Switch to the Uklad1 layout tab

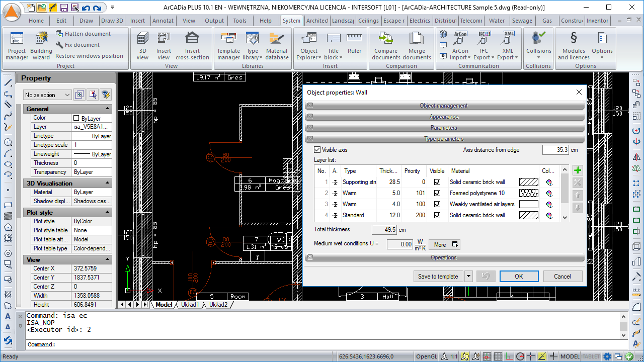click(x=190, y=305)
